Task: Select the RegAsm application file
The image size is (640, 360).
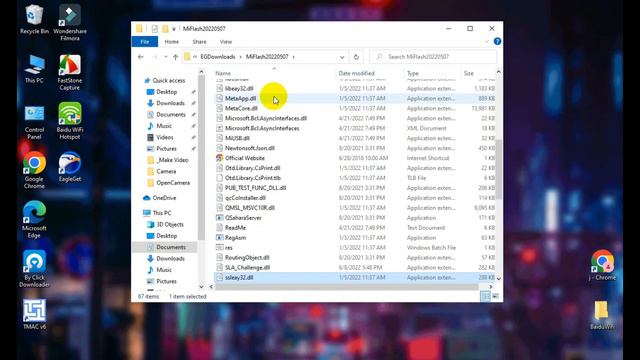Action: 235,238
